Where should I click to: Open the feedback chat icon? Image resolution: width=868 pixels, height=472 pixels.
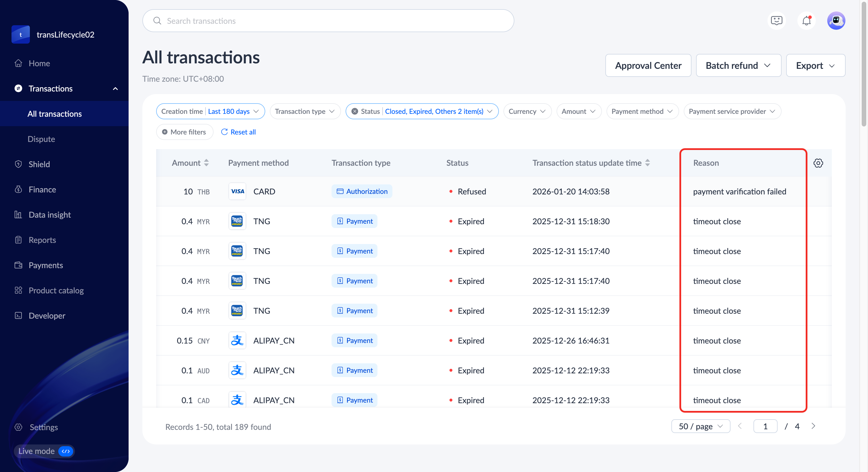[x=776, y=21]
